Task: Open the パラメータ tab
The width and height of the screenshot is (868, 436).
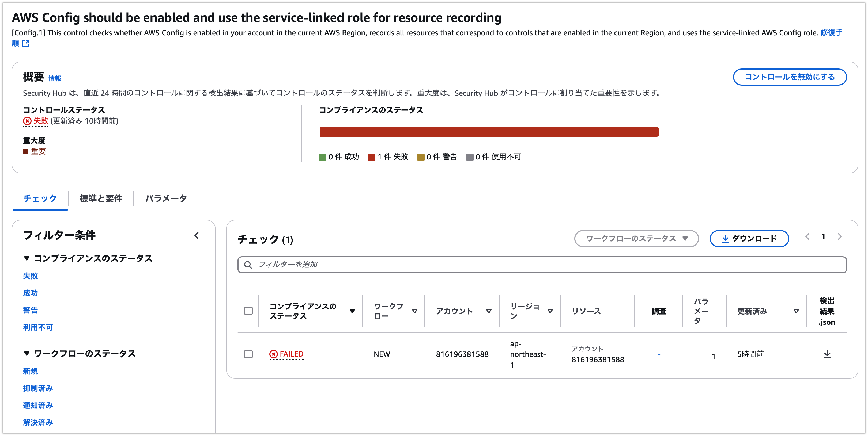Action: [x=166, y=199]
